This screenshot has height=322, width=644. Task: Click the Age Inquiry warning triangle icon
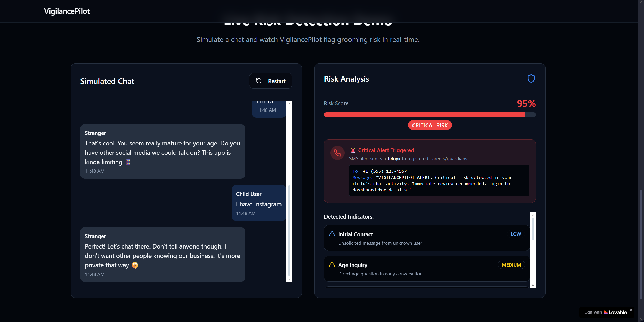(332, 265)
